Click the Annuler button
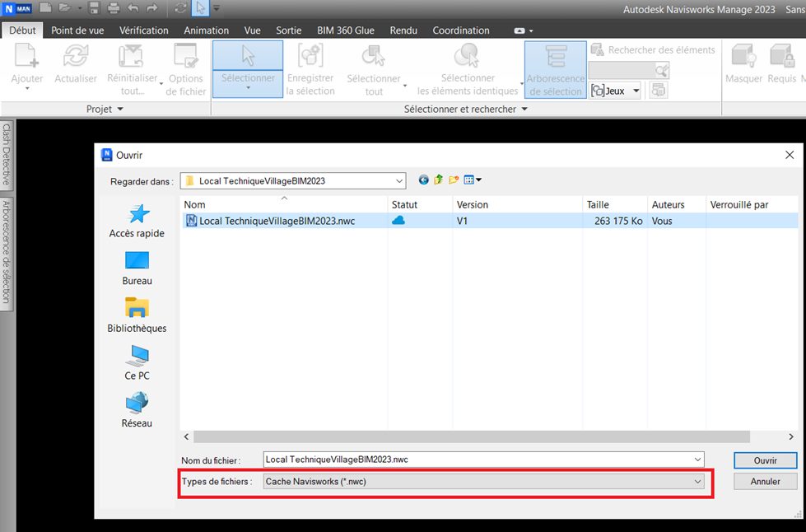Viewport: 806px width, 532px height. tap(766, 482)
